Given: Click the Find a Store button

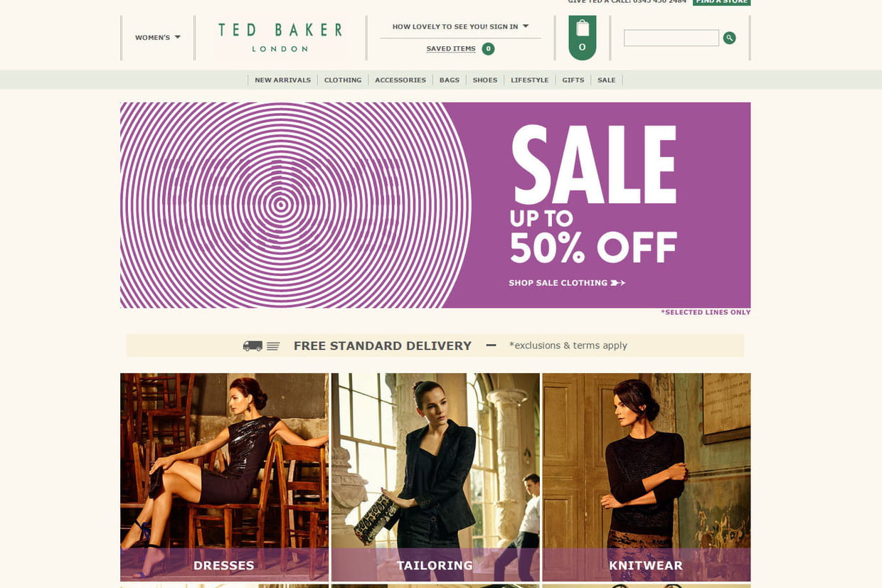Looking at the screenshot, I should coord(722,2).
